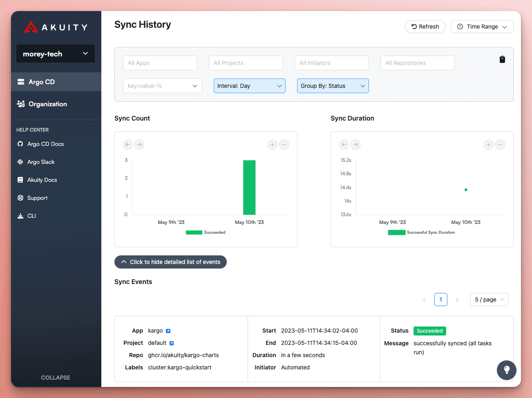
Task: Switch to the Organization section
Action: click(48, 104)
